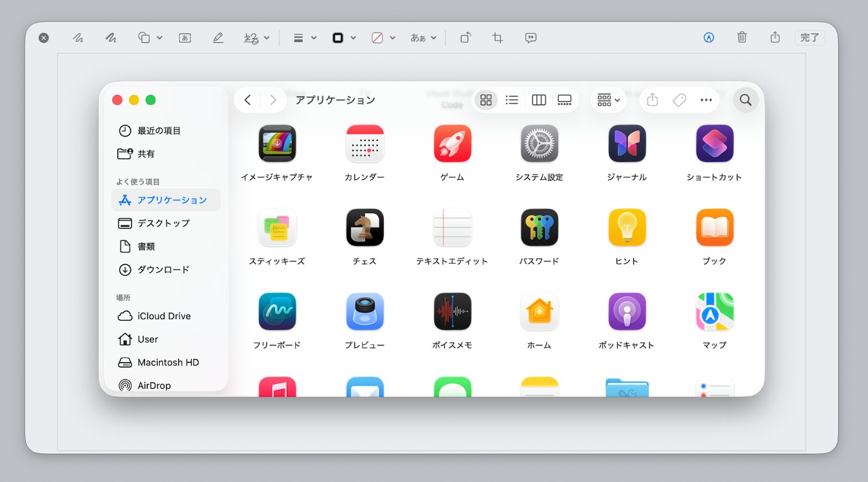
Task: Click the Finder share button
Action: coord(653,100)
